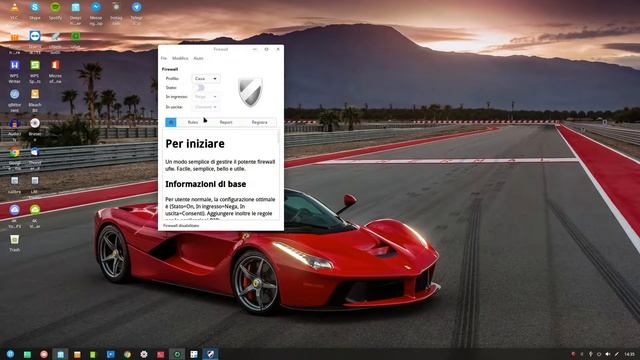Switch to the Report tab

click(226, 122)
